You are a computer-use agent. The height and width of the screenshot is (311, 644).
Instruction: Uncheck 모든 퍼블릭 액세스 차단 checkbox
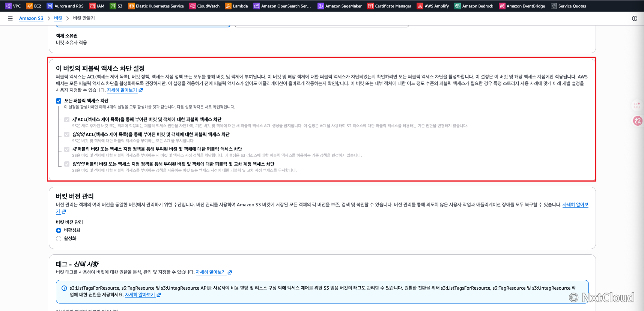pos(59,101)
